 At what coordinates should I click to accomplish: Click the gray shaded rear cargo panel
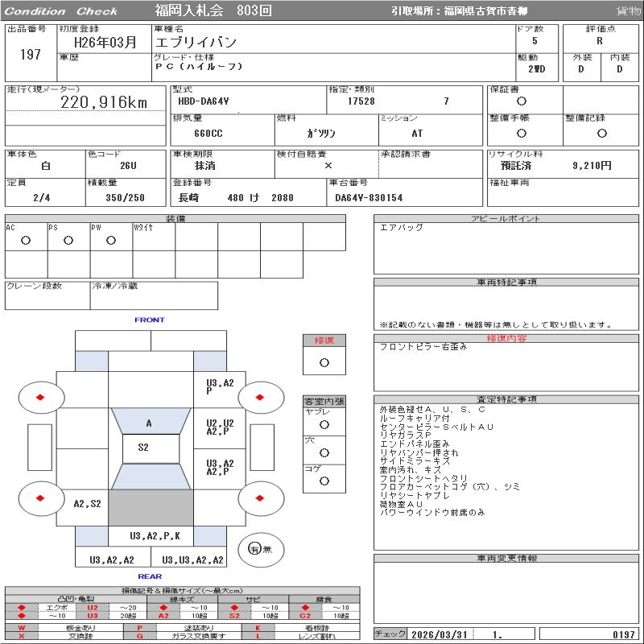pyautogui.click(x=151, y=508)
